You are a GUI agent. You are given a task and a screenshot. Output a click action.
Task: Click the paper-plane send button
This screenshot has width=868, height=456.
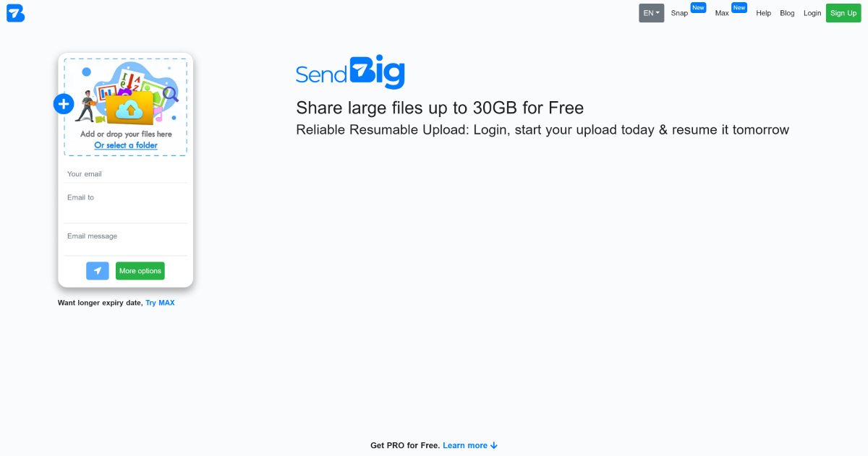[x=98, y=271]
